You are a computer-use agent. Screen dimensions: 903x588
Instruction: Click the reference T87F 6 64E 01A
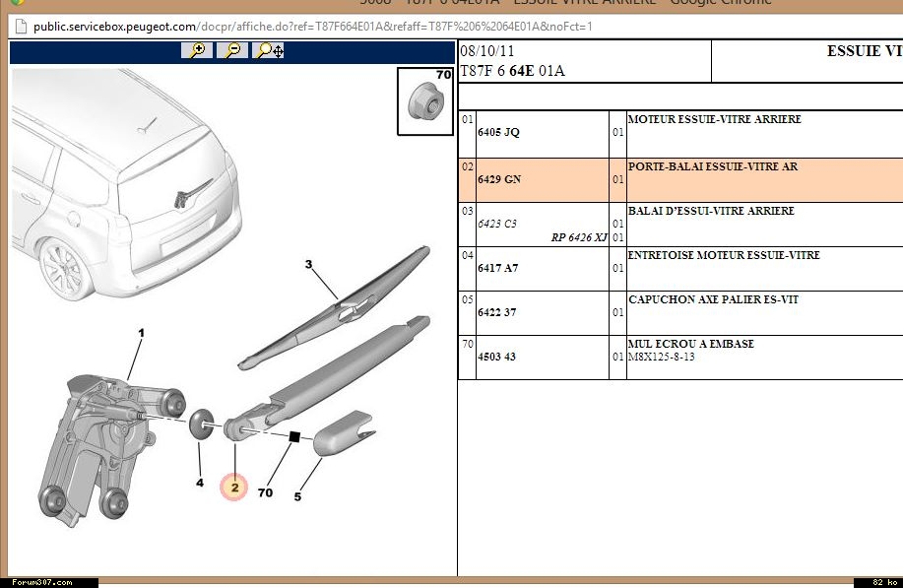512,72
